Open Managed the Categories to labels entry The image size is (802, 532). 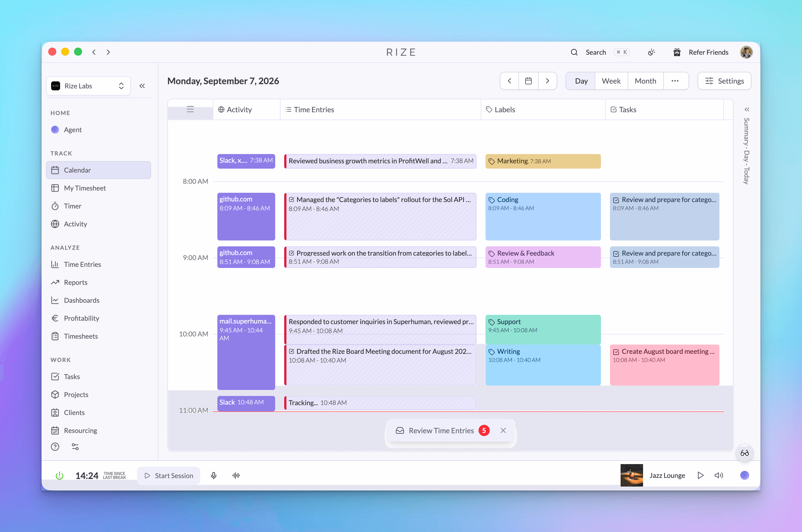(380, 216)
